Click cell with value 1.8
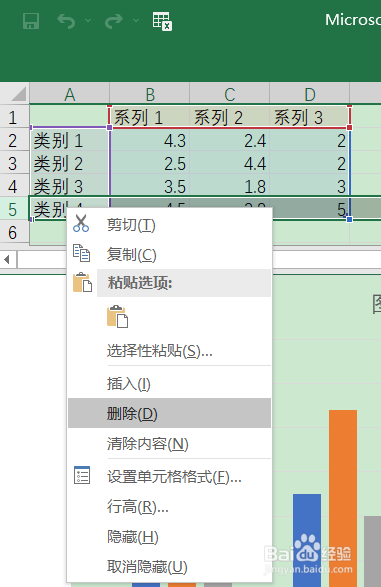Viewport: 381px width, 587px height. coord(229,186)
